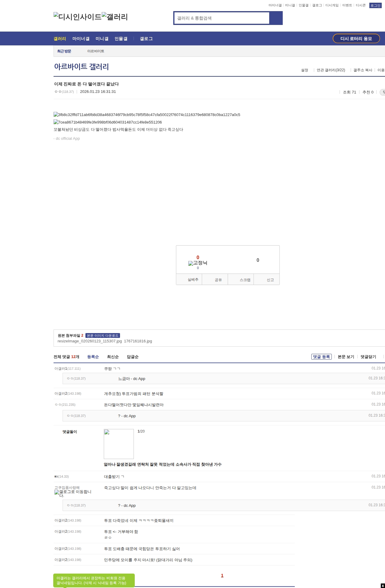
Task: Scrap the post with 스크랩
Action: (x=241, y=280)
